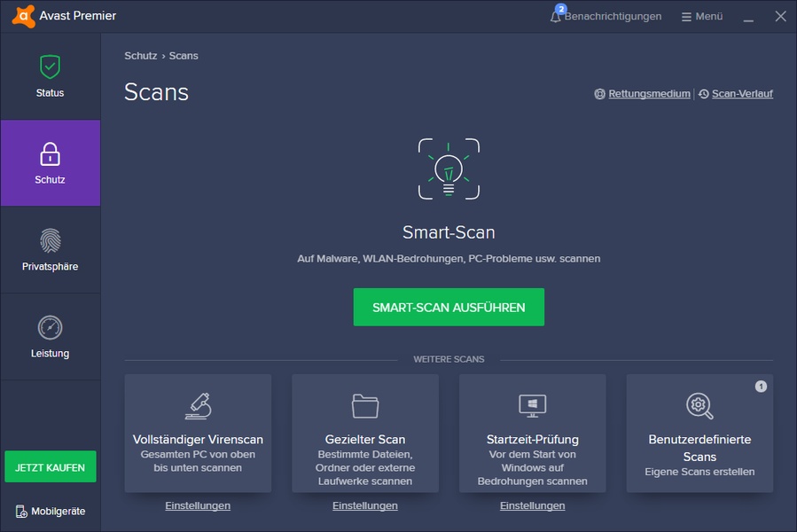Screen dimensions: 797x532
Task: Start the Vollständiger Virenscan card title
Action: tap(198, 439)
